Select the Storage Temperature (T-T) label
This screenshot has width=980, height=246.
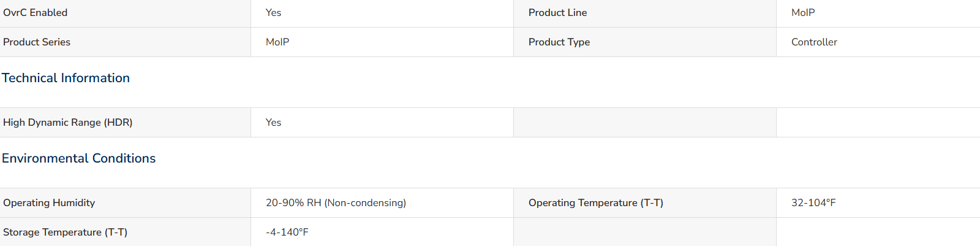[x=65, y=233]
